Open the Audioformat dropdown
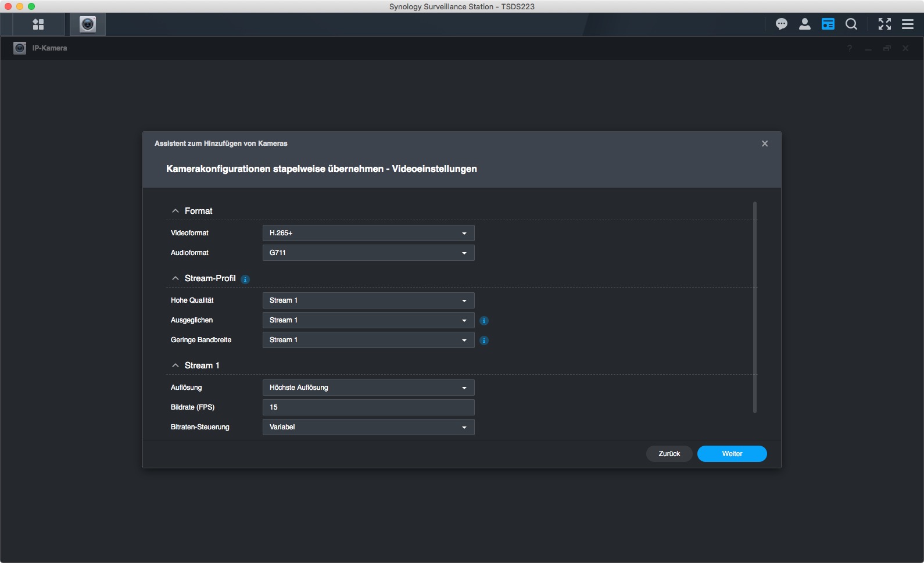Image resolution: width=924 pixels, height=563 pixels. point(368,253)
